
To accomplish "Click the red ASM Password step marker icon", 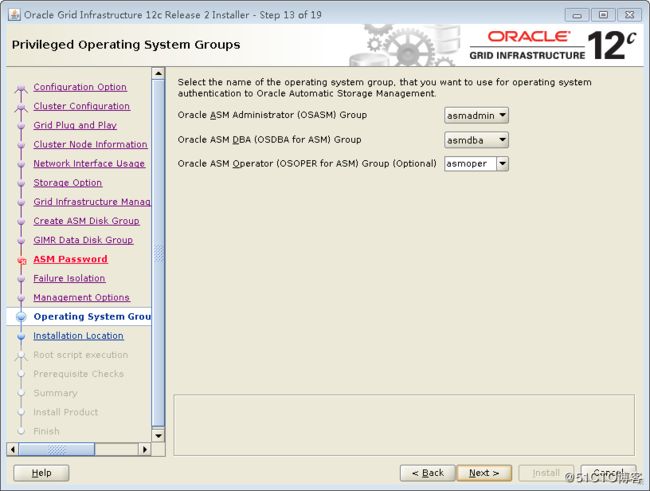I will [x=22, y=260].
